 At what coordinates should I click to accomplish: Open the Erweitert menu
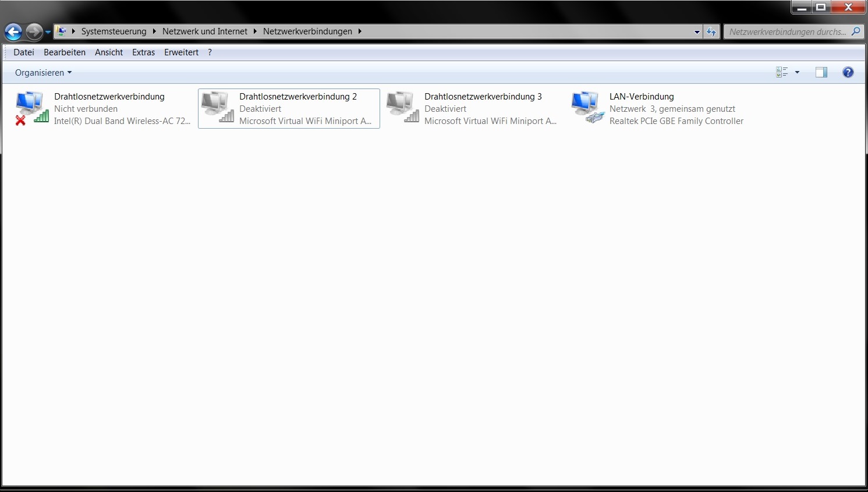tap(181, 52)
